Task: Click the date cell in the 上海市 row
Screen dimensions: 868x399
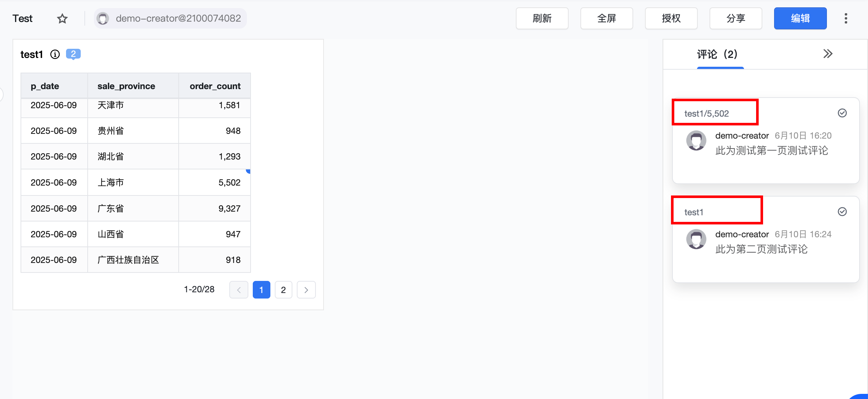Action: pyautogui.click(x=54, y=182)
